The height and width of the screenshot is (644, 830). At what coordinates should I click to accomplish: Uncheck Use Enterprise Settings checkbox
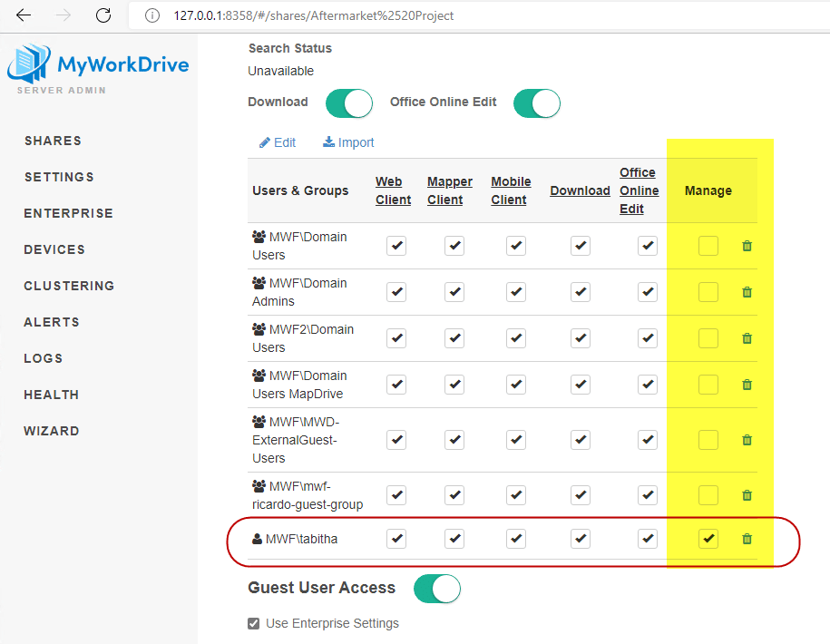[x=254, y=624]
